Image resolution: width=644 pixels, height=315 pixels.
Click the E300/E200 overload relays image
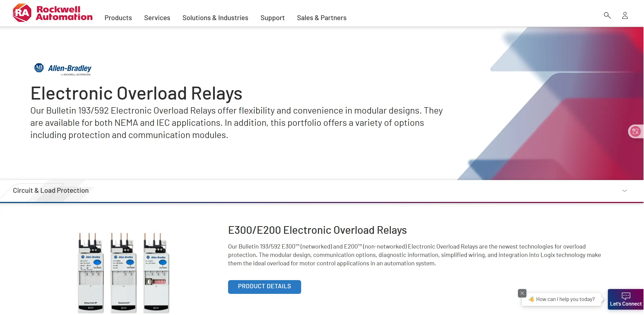click(123, 273)
